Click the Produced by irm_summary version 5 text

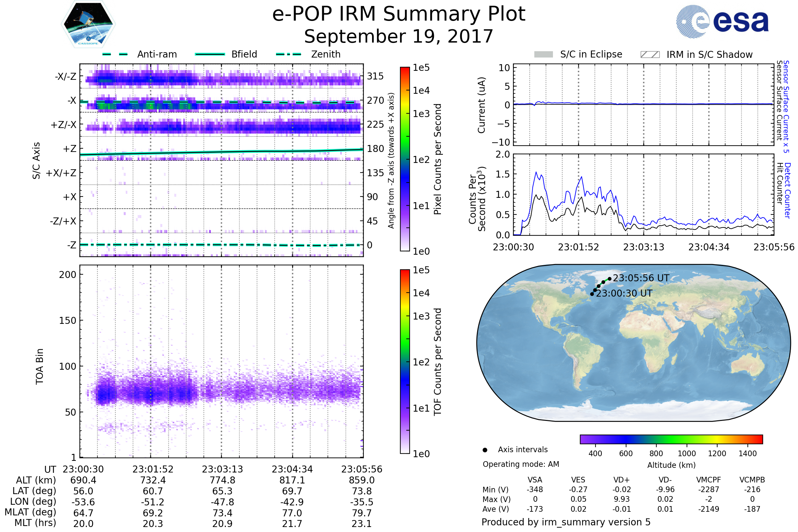click(x=566, y=522)
